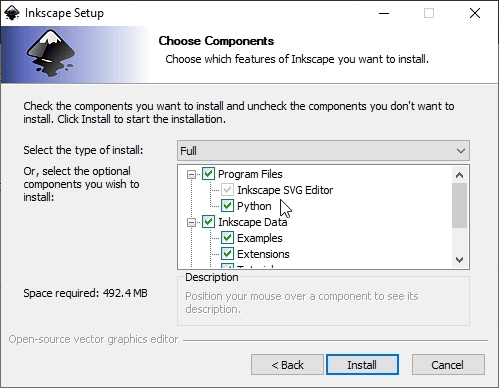Toggle the Program Files checkbox
Image resolution: width=499 pixels, height=388 pixels.
[x=208, y=174]
